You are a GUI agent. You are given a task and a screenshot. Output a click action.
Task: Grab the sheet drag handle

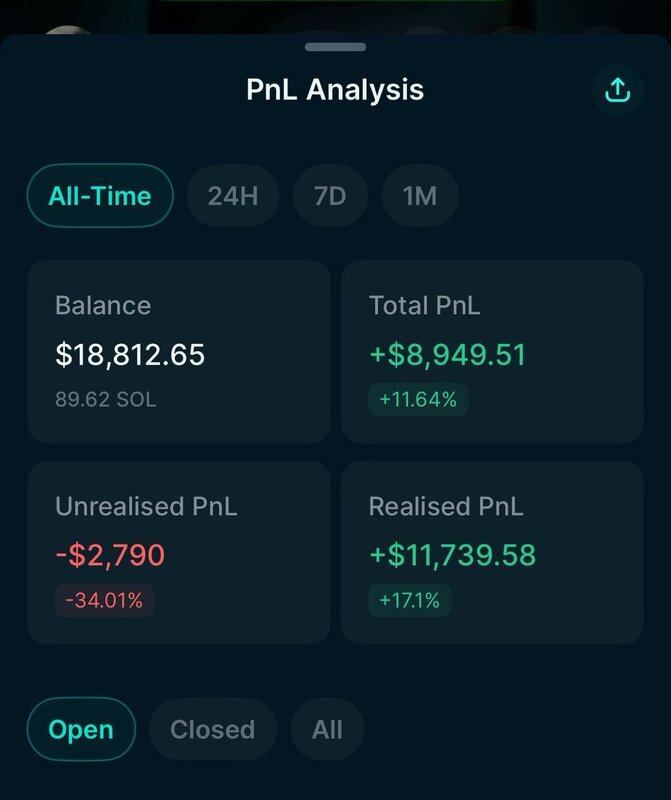pos(335,47)
